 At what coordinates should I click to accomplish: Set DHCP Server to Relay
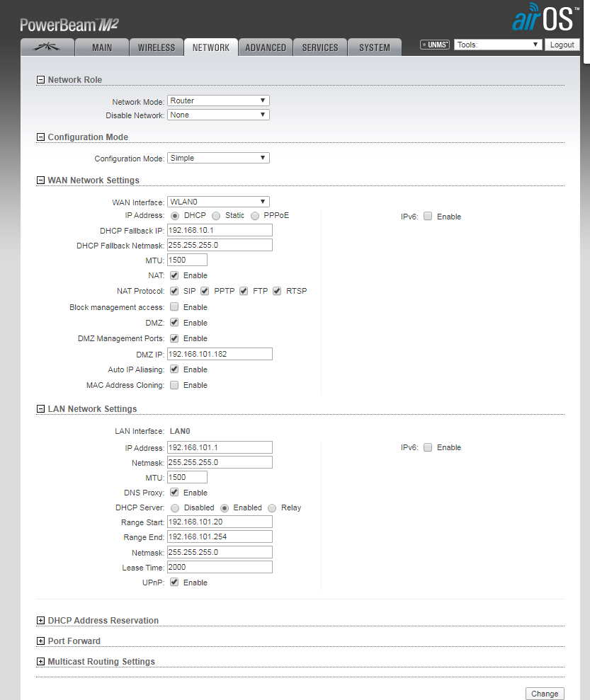tap(272, 508)
